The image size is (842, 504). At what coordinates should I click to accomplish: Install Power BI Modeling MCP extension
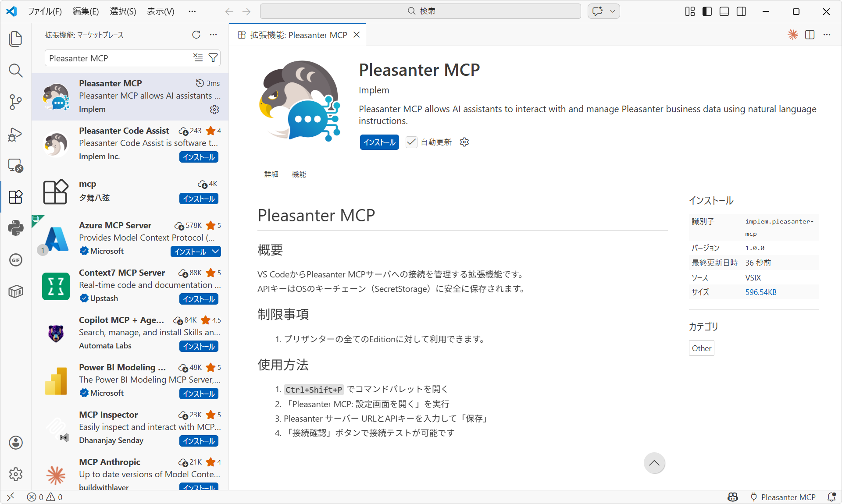point(199,394)
